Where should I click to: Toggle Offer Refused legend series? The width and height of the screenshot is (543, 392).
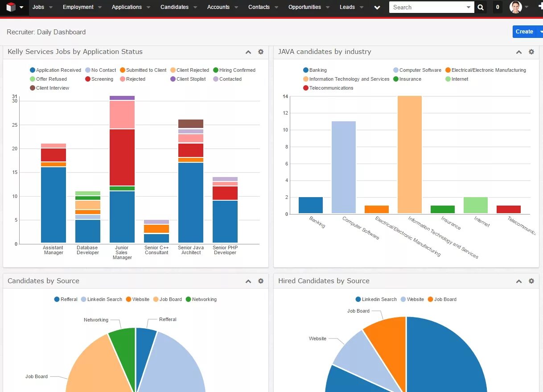[x=48, y=79]
